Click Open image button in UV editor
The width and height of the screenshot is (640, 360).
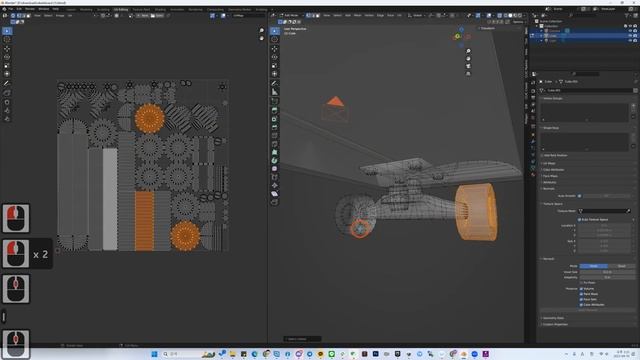click(x=157, y=16)
